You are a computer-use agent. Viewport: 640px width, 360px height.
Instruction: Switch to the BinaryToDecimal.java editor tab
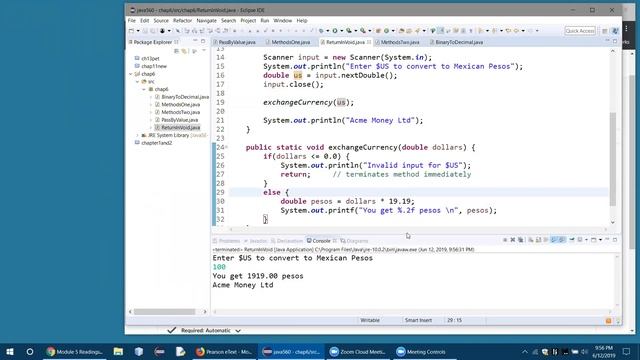[459, 42]
